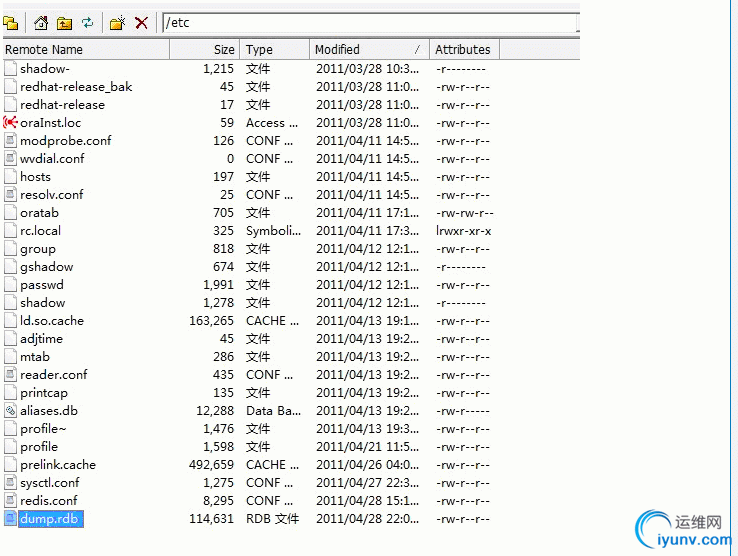Click the red X delete icon

pyautogui.click(x=141, y=23)
